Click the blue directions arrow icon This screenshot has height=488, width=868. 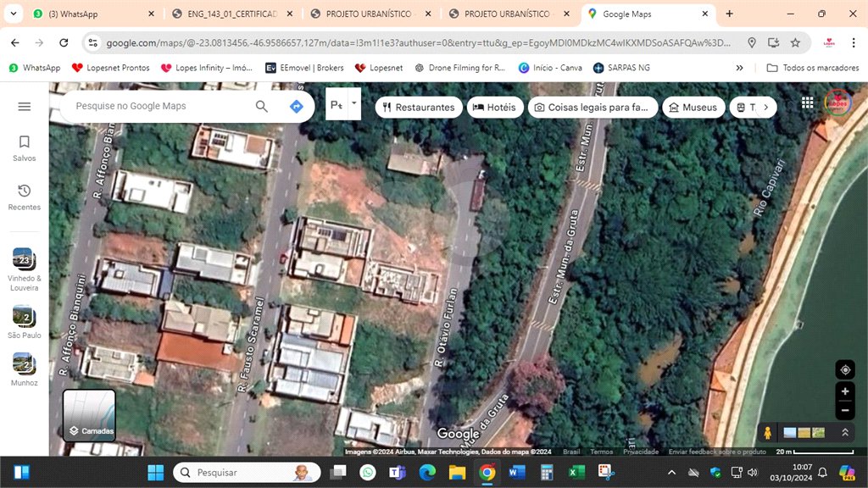(297, 106)
